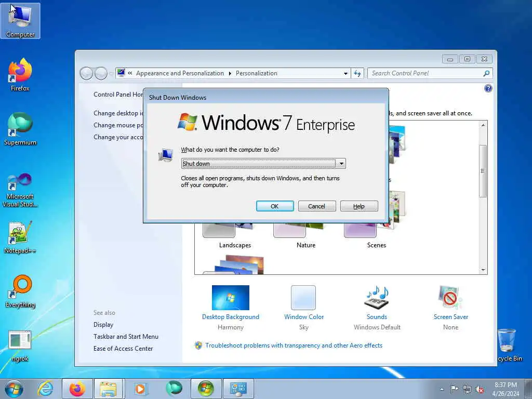This screenshot has height=399, width=532.
Task: Open Internet Explorer from the taskbar
Action: pyautogui.click(x=46, y=389)
